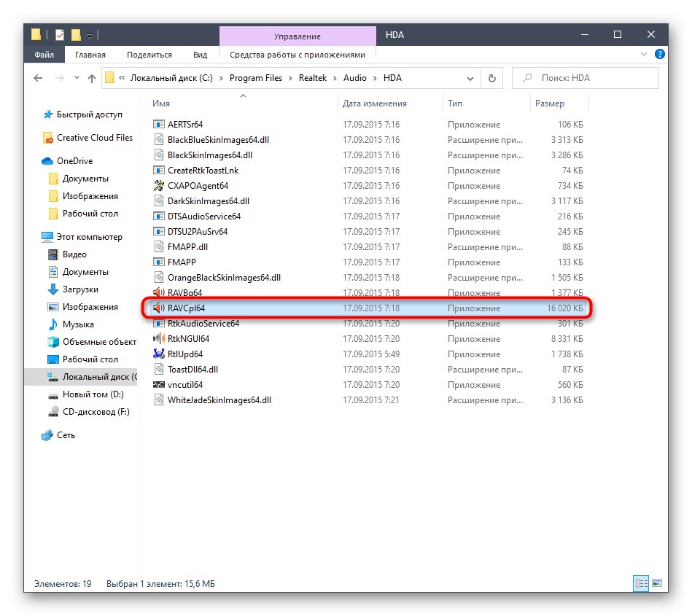The height and width of the screenshot is (616, 692).
Task: Open address bar history dropdown
Action: 470,79
